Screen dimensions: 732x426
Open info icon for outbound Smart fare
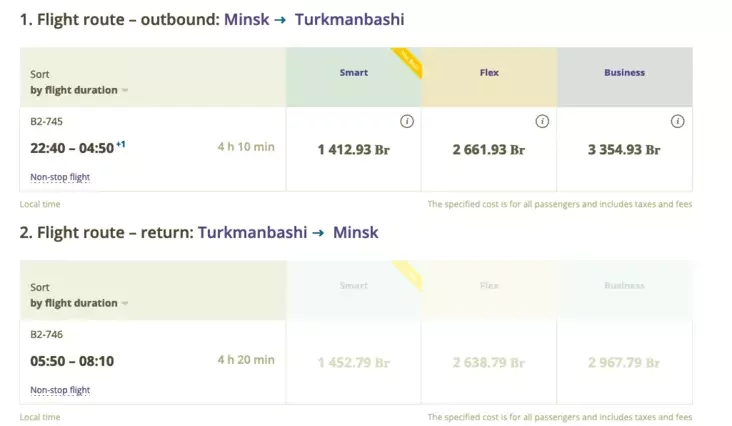407,121
